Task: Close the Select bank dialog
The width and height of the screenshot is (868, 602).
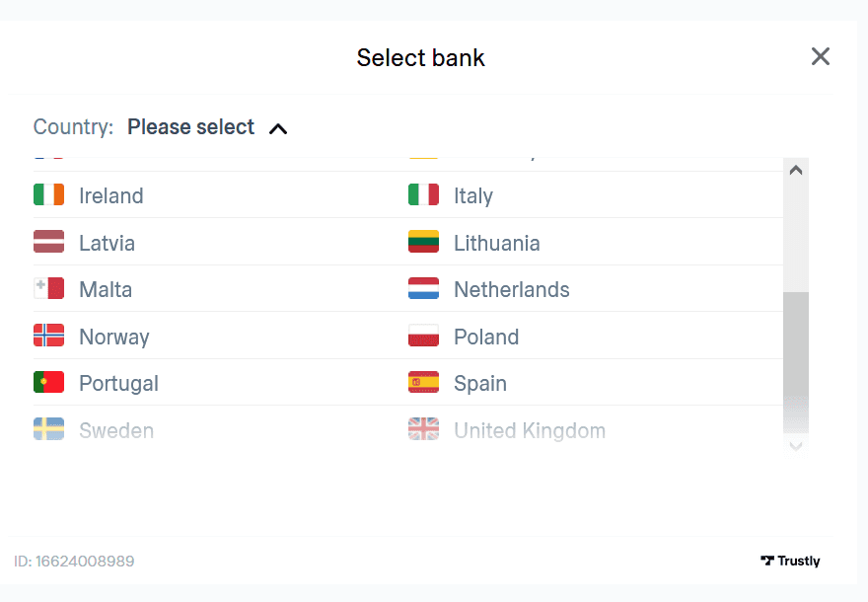Action: pos(820,57)
